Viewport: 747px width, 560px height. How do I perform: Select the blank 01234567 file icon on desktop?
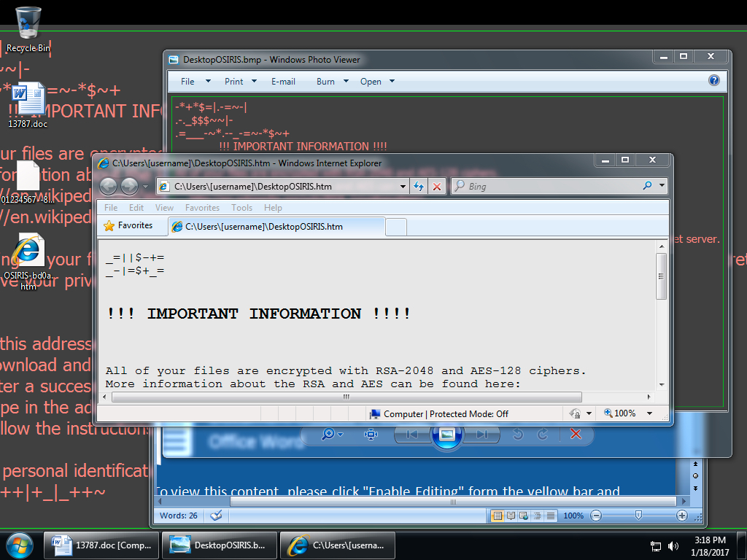pyautogui.click(x=28, y=182)
